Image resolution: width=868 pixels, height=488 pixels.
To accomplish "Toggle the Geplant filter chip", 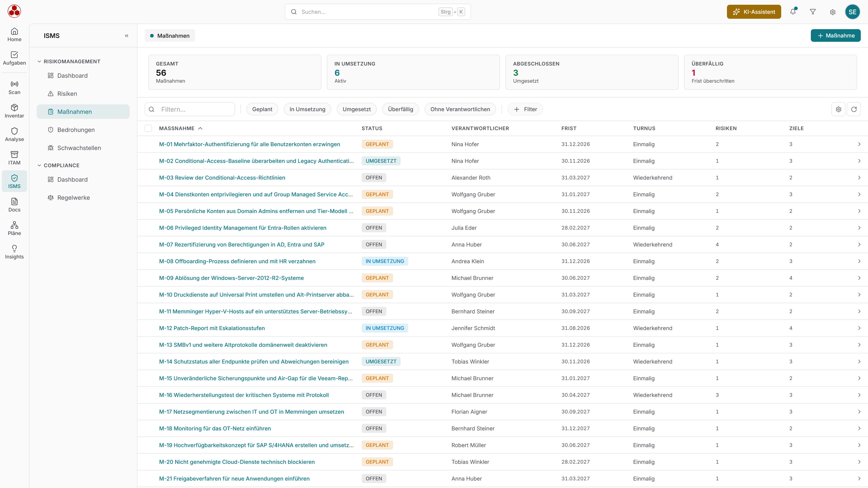I will [x=262, y=109].
